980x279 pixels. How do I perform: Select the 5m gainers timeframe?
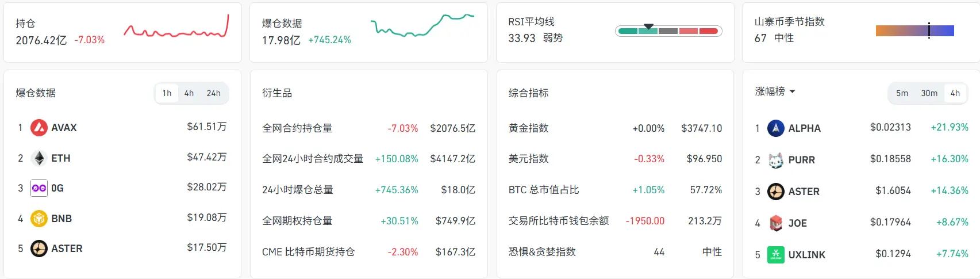(902, 93)
